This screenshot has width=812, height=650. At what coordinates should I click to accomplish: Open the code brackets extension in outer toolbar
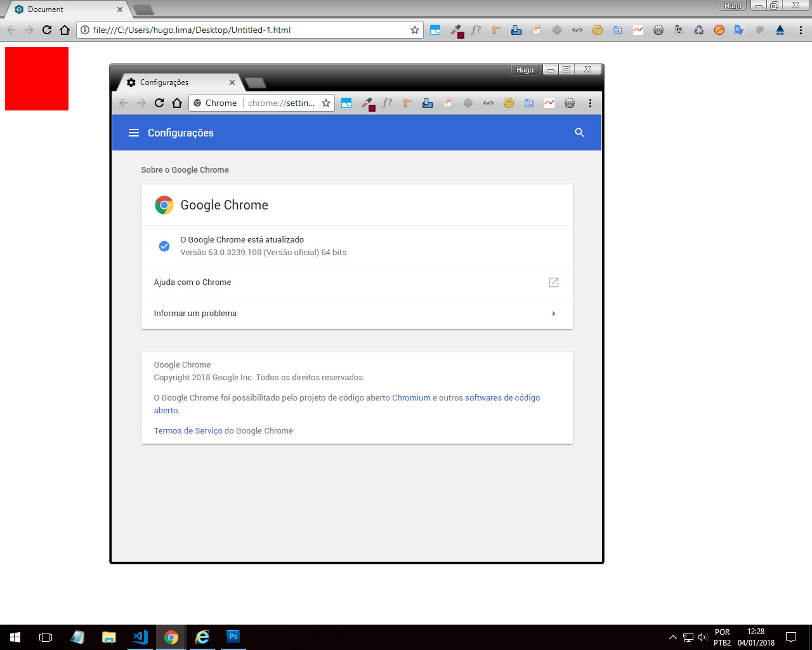577,30
